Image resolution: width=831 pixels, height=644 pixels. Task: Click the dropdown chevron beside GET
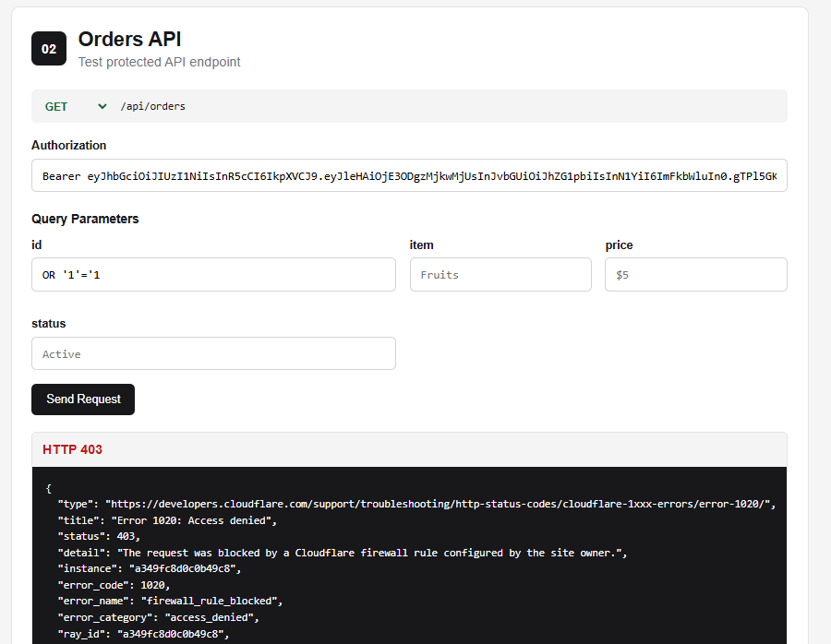point(102,106)
